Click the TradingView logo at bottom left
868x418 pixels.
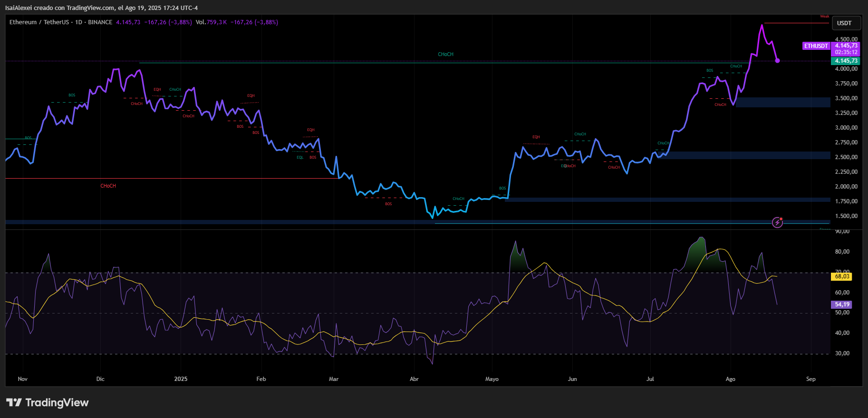tap(48, 403)
